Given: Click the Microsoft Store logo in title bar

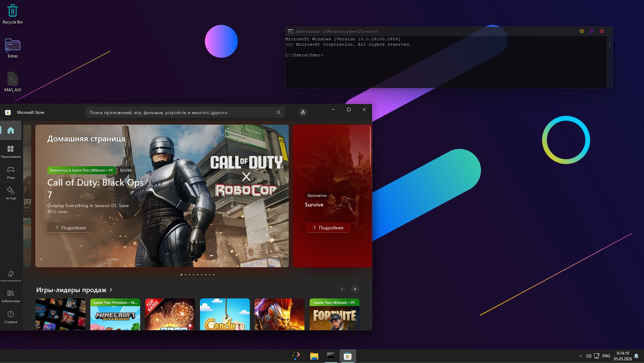Looking at the screenshot, I should (x=8, y=112).
